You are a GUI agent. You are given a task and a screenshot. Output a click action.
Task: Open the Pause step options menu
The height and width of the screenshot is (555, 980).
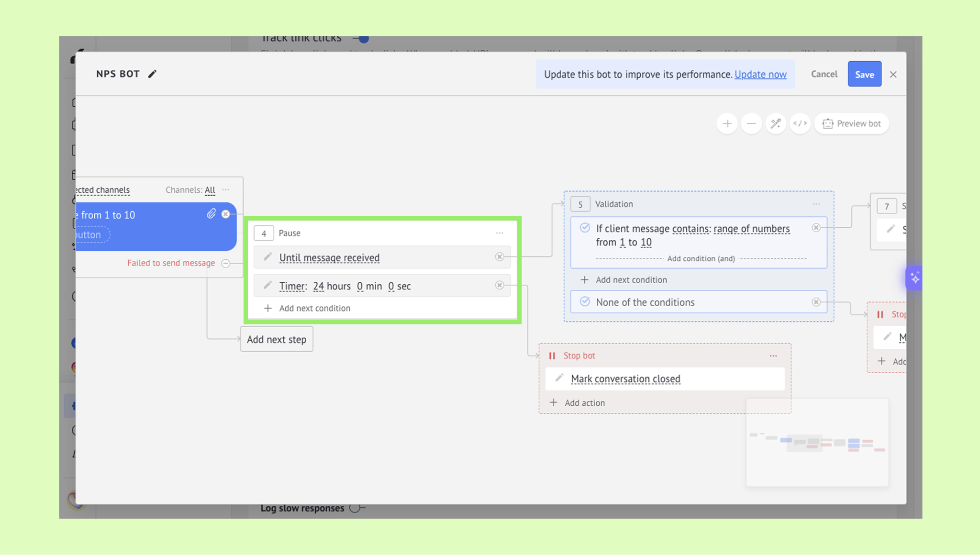click(500, 233)
